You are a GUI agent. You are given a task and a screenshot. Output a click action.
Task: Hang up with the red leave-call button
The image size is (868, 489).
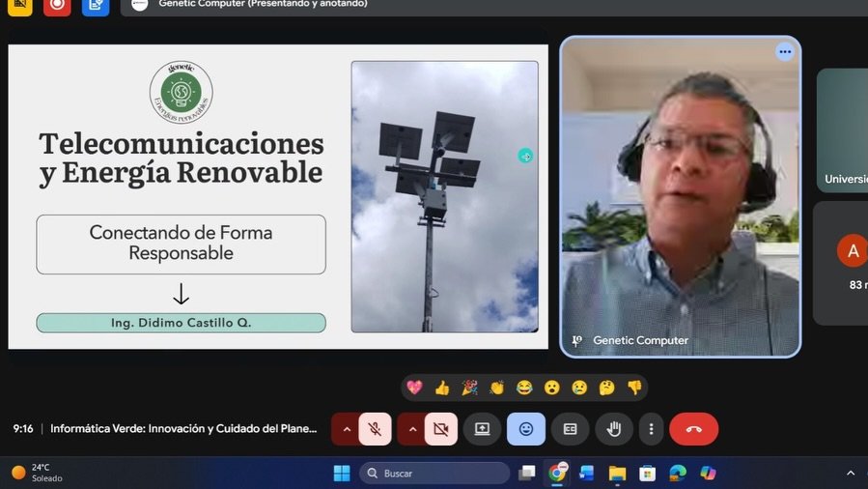(x=693, y=429)
